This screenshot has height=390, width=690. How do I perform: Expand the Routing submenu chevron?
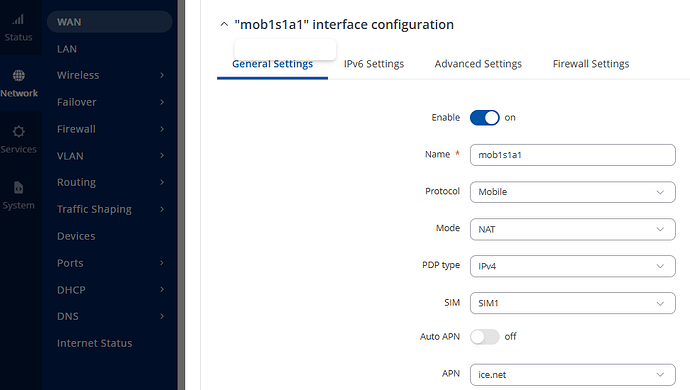pos(162,182)
